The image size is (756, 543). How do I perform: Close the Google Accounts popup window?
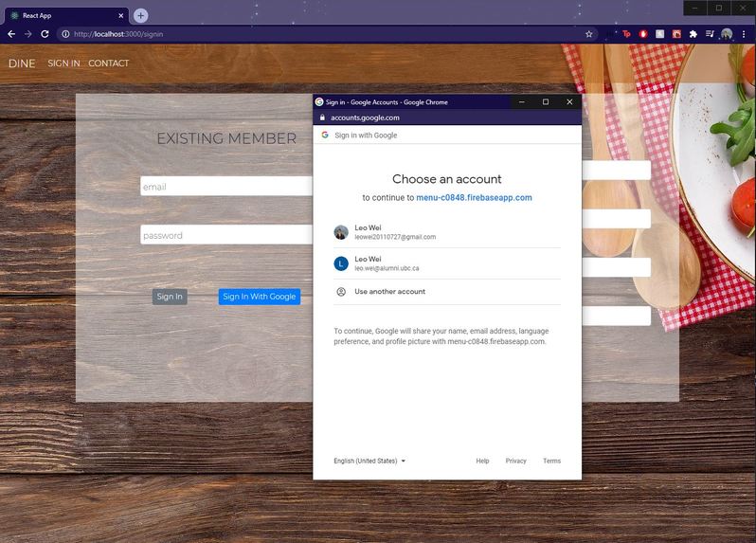(x=569, y=101)
